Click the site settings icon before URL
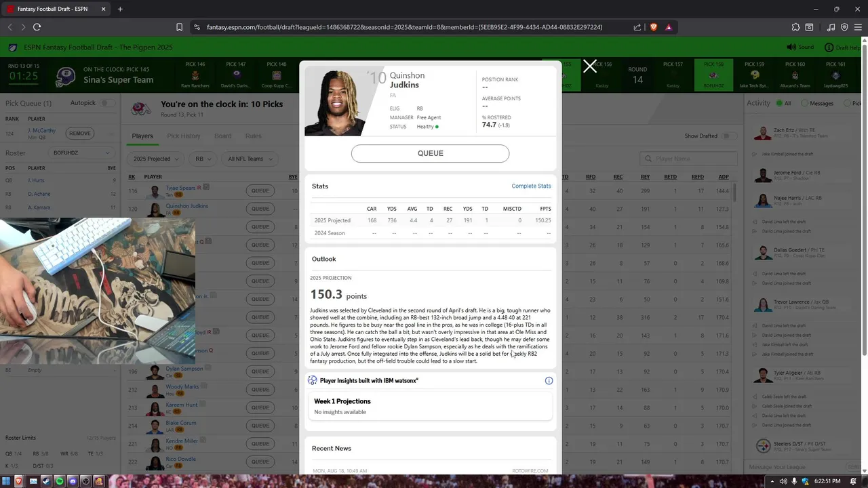The width and height of the screenshot is (868, 488). [x=197, y=27]
